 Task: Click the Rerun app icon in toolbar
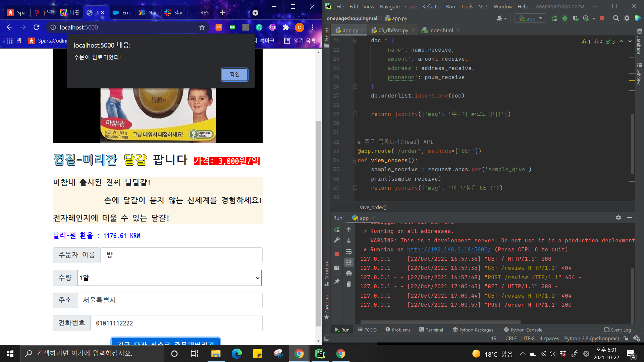554,18
